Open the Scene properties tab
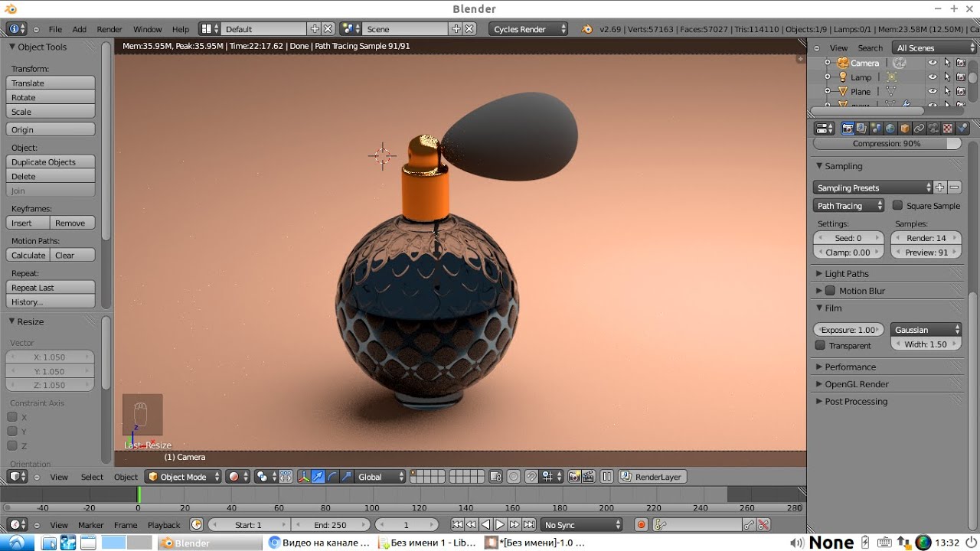980x551 pixels. click(877, 129)
